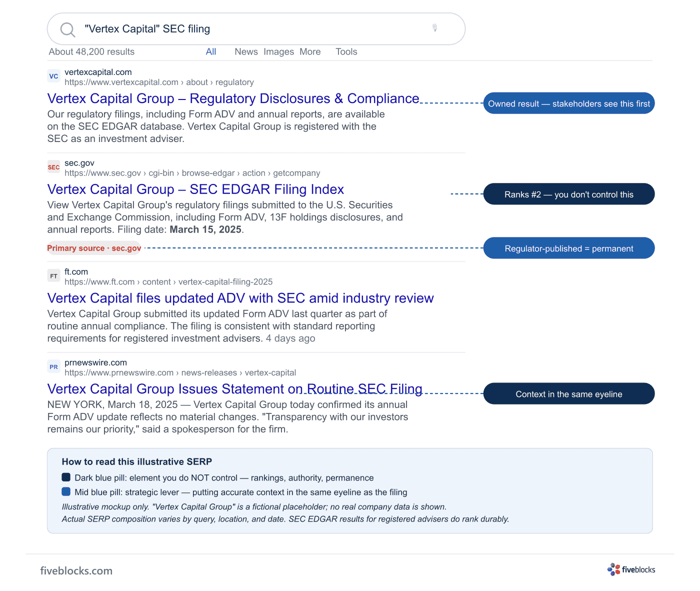The height and width of the screenshot is (591, 700).
Task: Open the Routine SEC Filing press release
Action: click(234, 389)
